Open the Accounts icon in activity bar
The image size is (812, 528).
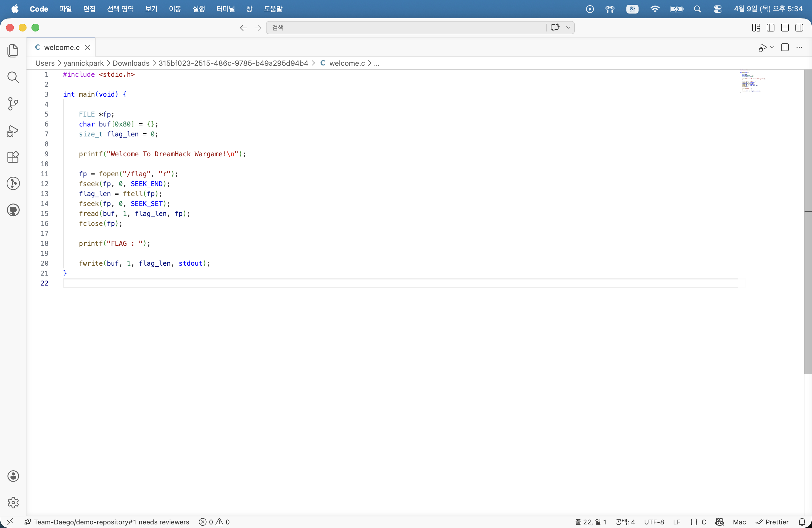(x=13, y=476)
